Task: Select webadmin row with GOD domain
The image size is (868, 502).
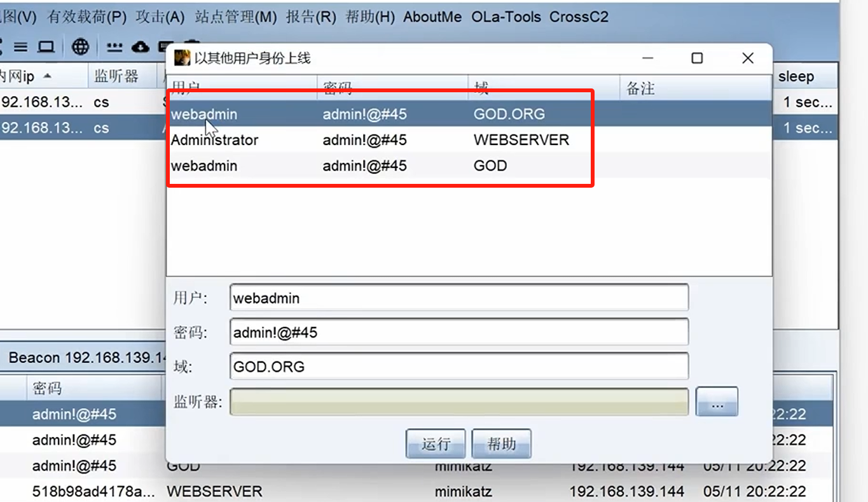Action: point(469,165)
